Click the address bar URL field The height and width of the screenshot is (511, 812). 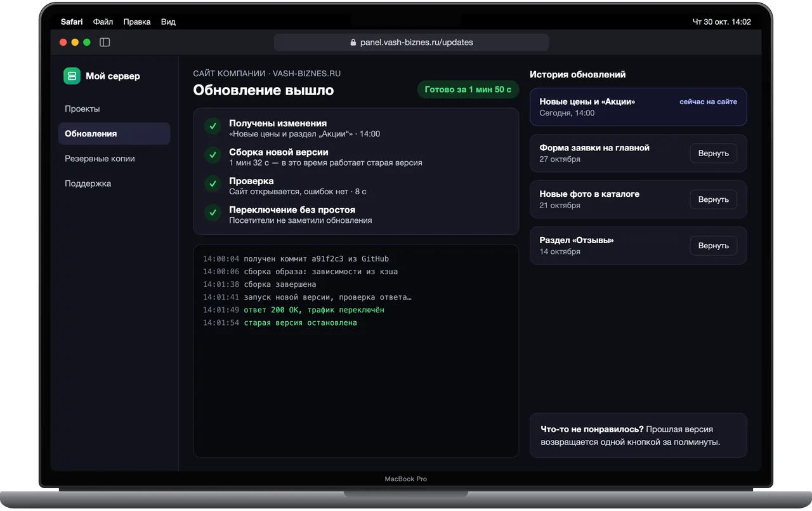412,43
